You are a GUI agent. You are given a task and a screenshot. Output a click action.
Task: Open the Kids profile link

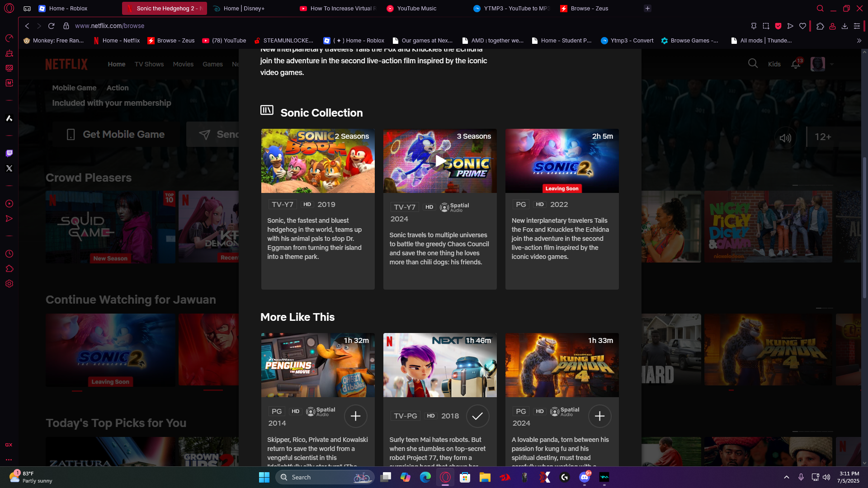pyautogui.click(x=774, y=64)
